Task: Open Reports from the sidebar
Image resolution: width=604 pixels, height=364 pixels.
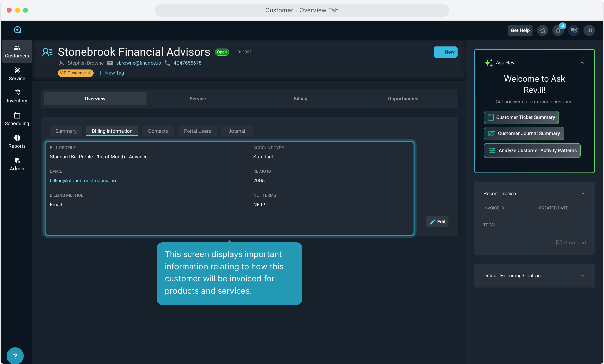Action: [x=17, y=142]
